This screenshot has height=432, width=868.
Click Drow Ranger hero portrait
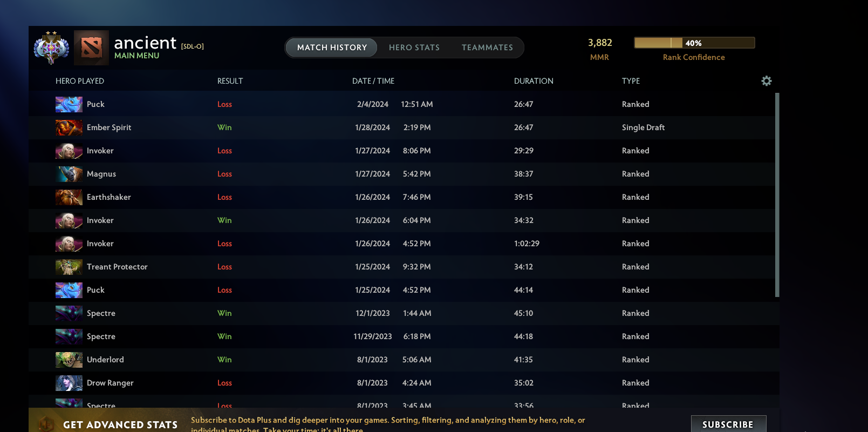click(x=69, y=383)
